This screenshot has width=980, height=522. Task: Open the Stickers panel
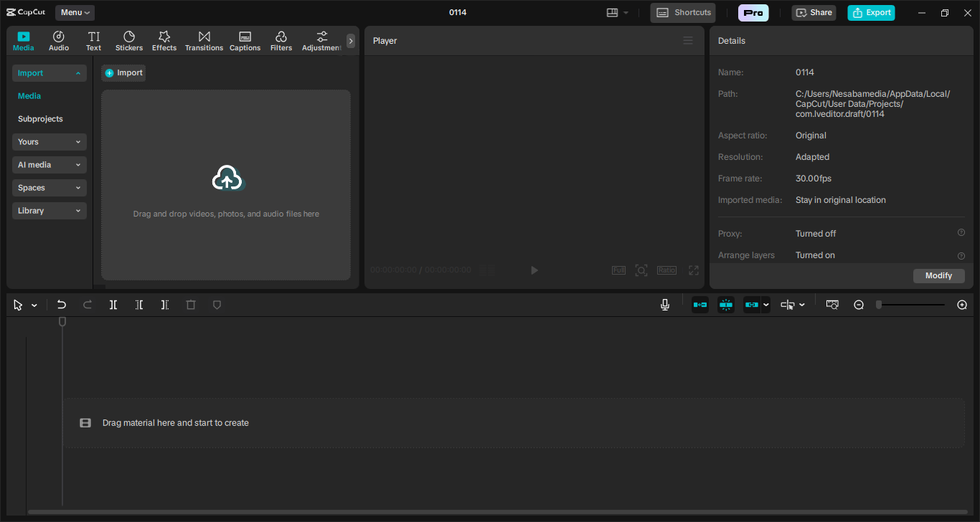pyautogui.click(x=129, y=41)
